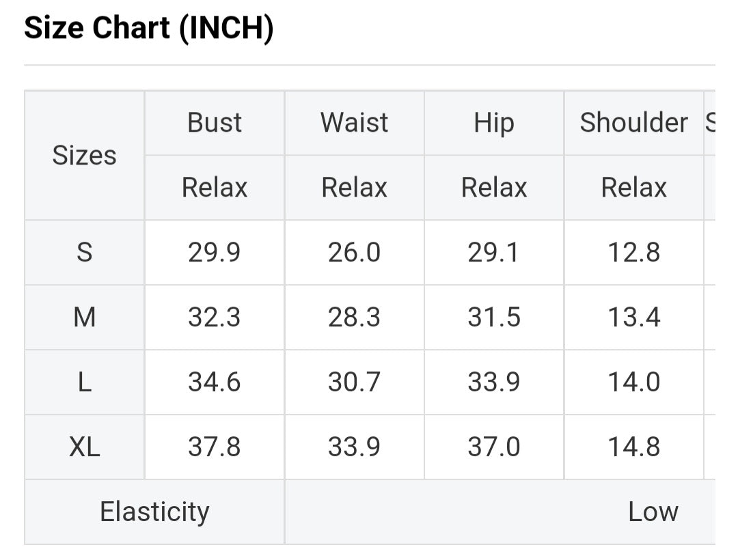Viewport: 738px width, 560px height.
Task: Select the Waist column header
Action: pyautogui.click(x=354, y=123)
